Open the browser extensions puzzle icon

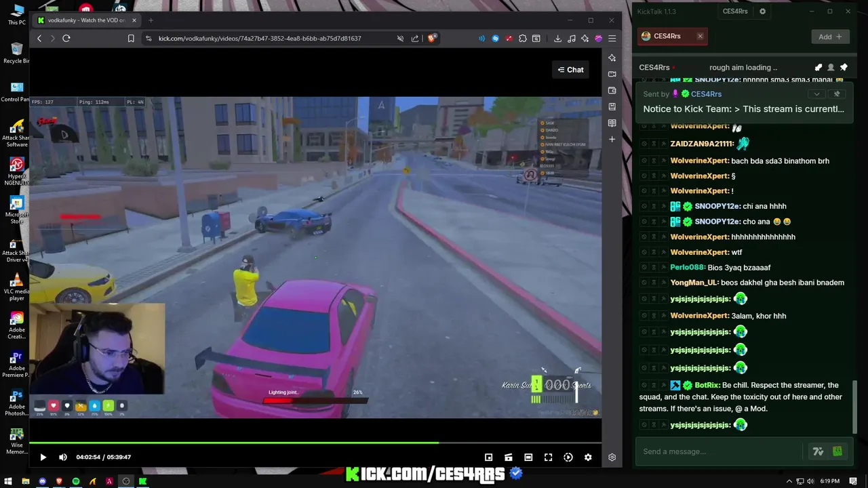pos(523,39)
